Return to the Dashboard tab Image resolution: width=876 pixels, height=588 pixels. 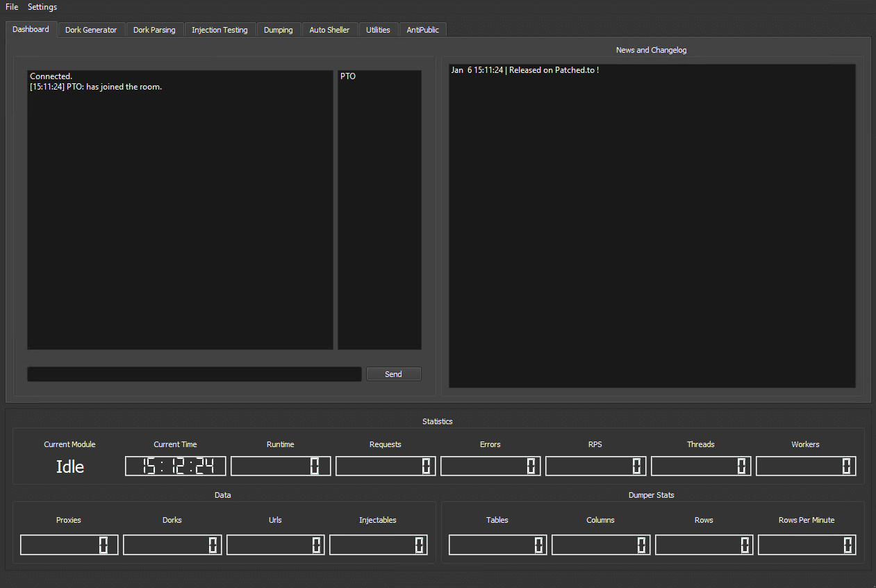(x=31, y=29)
